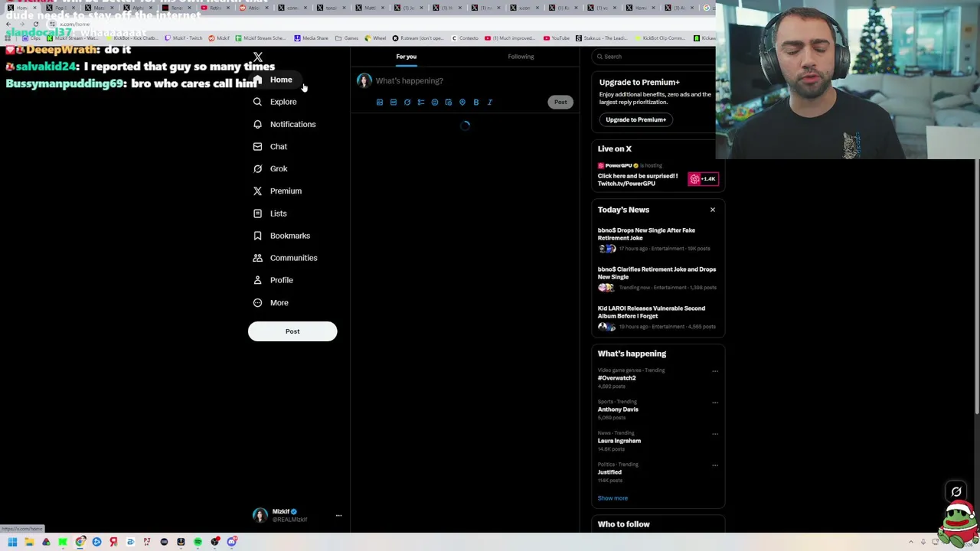Open Notifications in the sidebar
Screen dimensions: 980x551
[x=284, y=124]
